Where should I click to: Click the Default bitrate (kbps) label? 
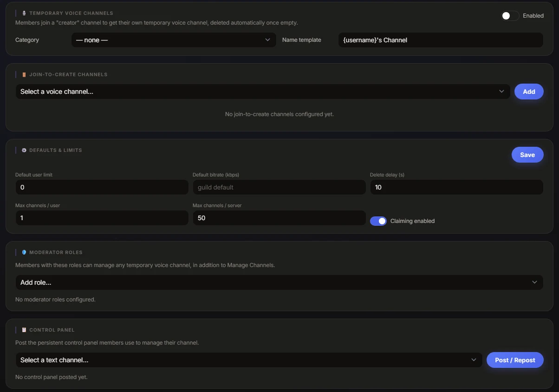click(x=216, y=175)
